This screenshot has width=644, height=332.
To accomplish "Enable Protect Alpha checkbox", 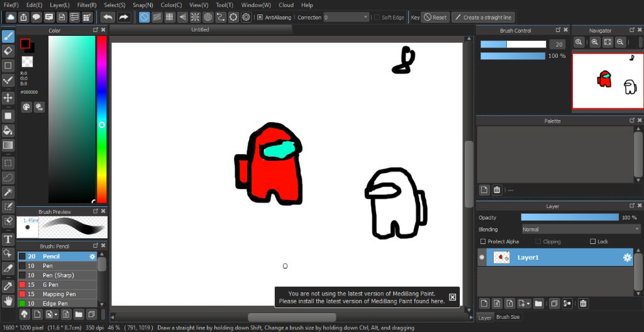I will click(x=482, y=241).
